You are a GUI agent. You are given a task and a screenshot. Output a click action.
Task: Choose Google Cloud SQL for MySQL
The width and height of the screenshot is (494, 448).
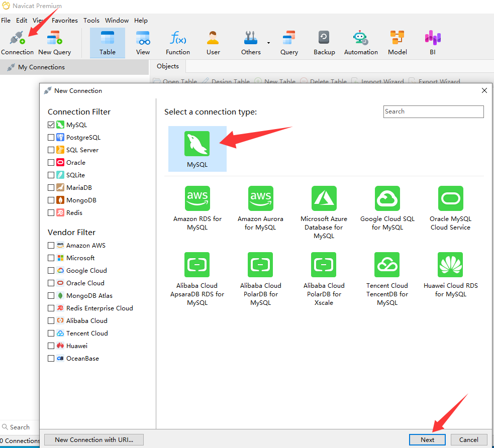coord(387,208)
